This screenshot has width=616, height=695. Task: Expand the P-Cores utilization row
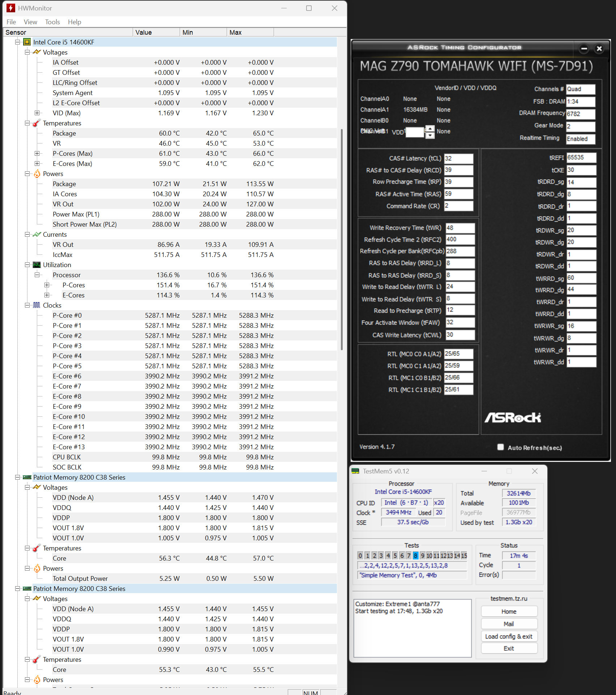click(x=47, y=285)
